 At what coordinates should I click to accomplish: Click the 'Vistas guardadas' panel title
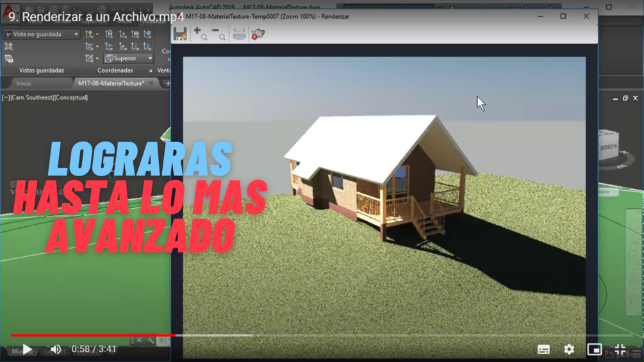coord(42,70)
